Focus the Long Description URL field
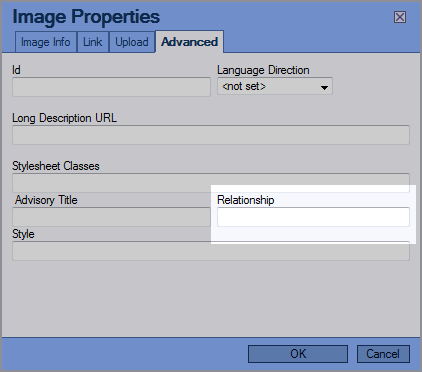The image size is (422, 372). (211, 135)
